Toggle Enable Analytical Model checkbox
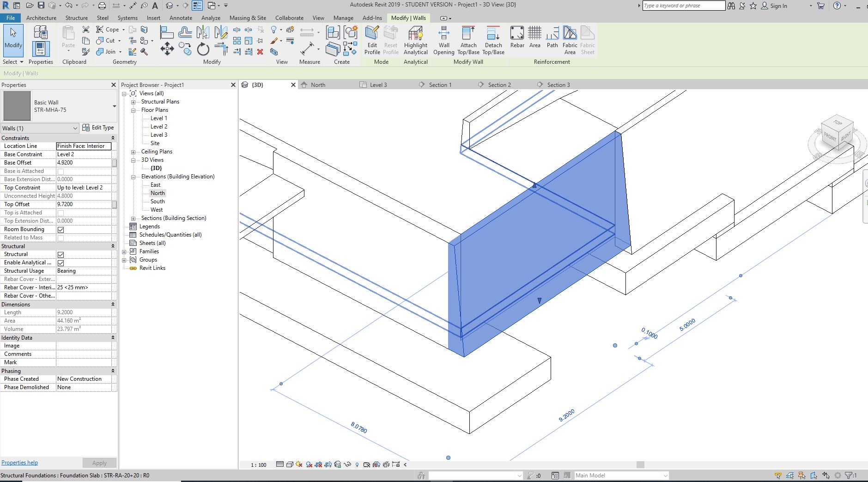 61,262
